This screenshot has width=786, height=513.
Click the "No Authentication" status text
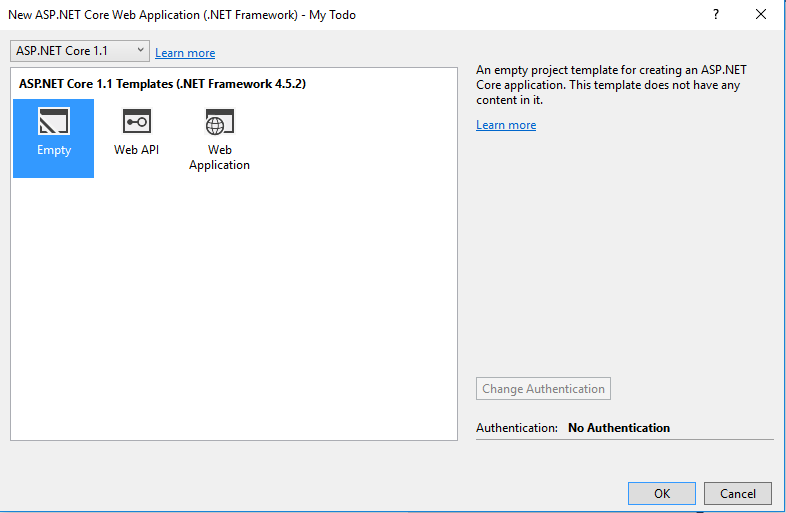(x=619, y=428)
